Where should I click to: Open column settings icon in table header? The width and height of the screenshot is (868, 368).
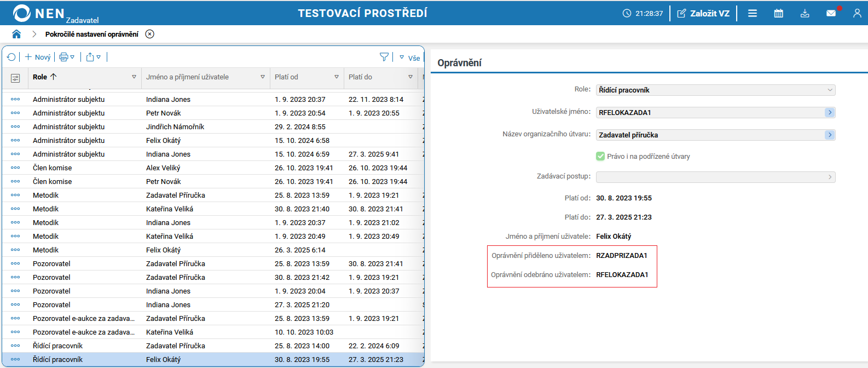pyautogui.click(x=15, y=78)
